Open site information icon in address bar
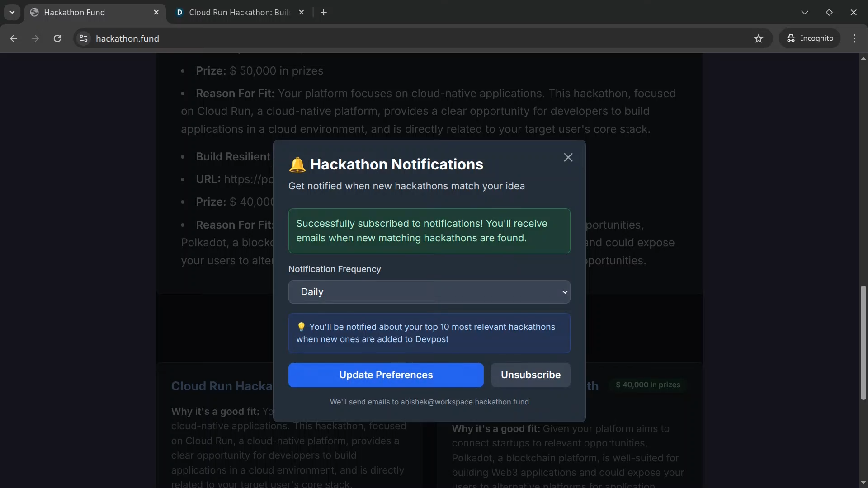The width and height of the screenshot is (868, 488). (x=84, y=38)
